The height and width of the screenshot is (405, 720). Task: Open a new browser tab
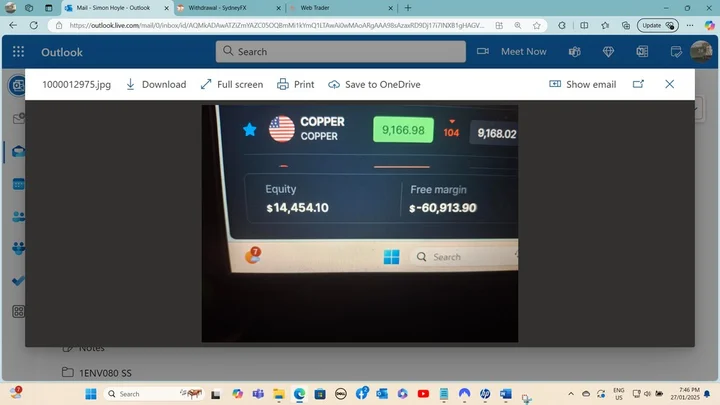pos(408,8)
